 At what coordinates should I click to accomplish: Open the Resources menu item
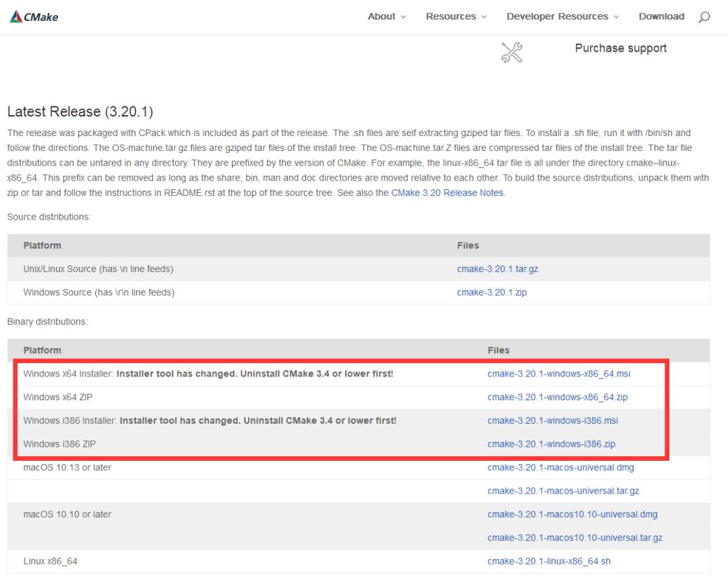point(451,16)
